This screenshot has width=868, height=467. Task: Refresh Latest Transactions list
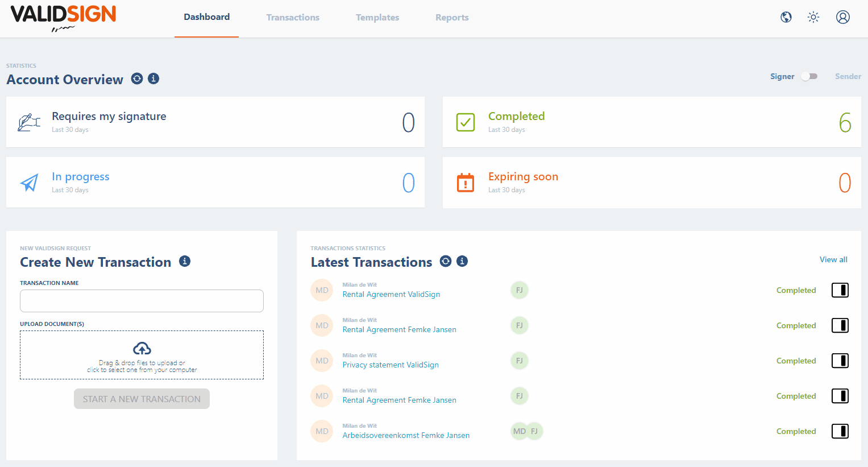[446, 261]
